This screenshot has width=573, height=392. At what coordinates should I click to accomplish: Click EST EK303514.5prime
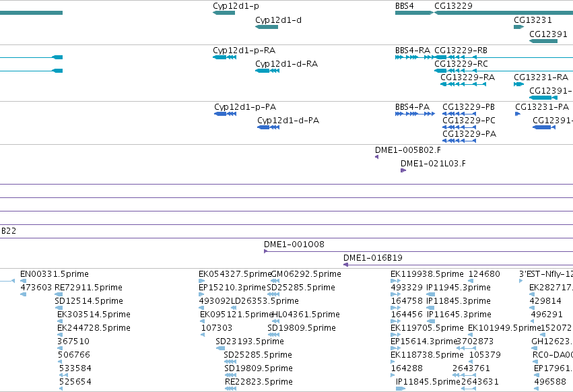tap(94, 315)
